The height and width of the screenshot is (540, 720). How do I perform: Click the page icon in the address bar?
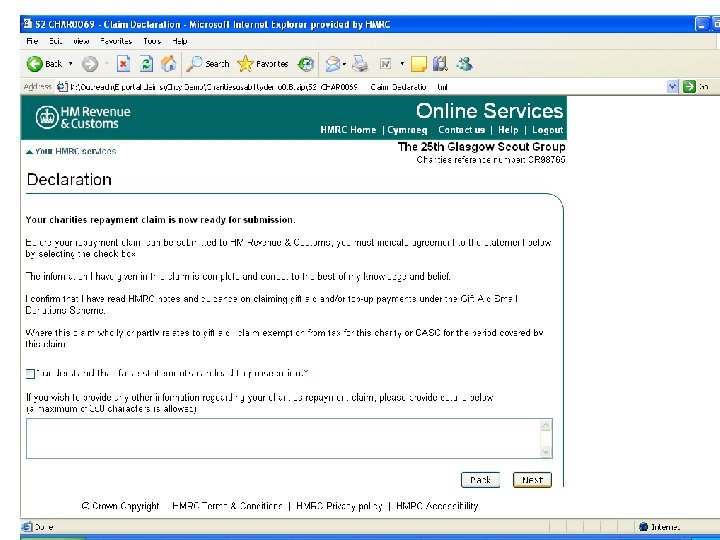coord(62,87)
